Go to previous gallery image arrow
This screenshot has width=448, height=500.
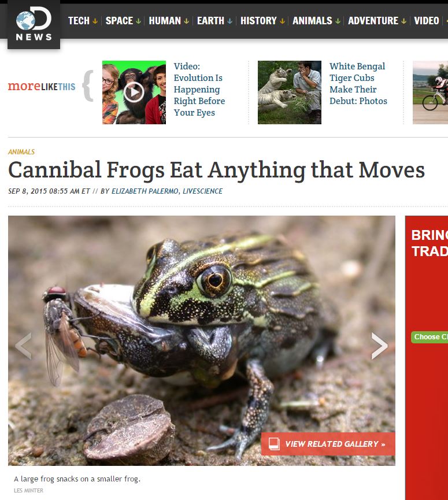pos(24,346)
